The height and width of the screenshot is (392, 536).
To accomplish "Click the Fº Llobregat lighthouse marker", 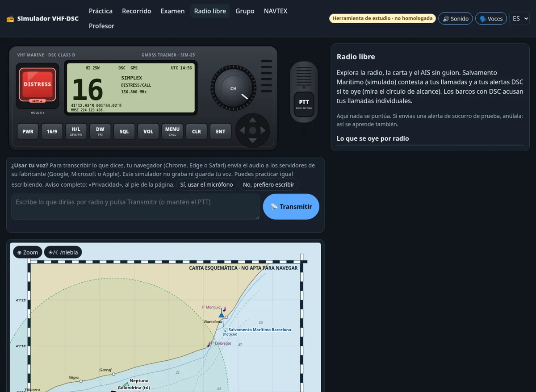I will click(209, 344).
